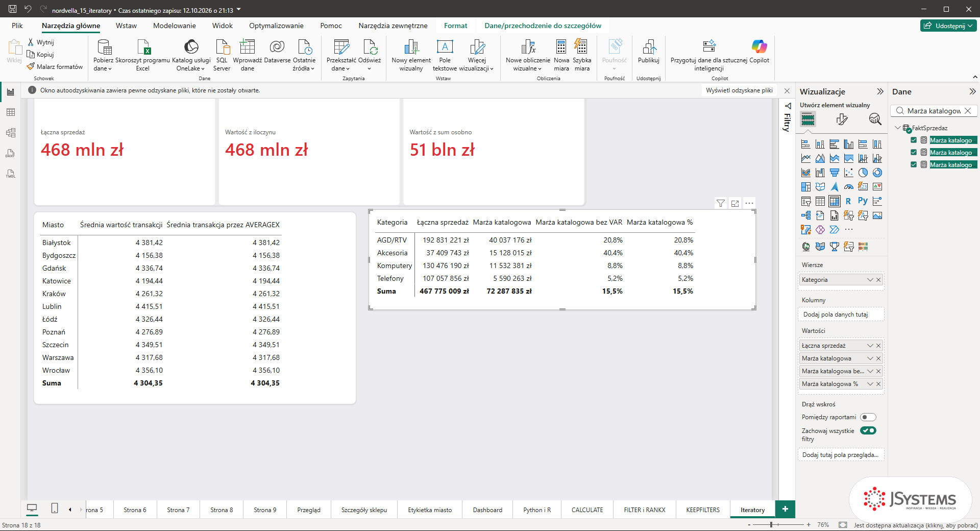This screenshot has height=531, width=980.
Task: Click Wyświetl odzyskane pliki button
Action: [x=739, y=90]
